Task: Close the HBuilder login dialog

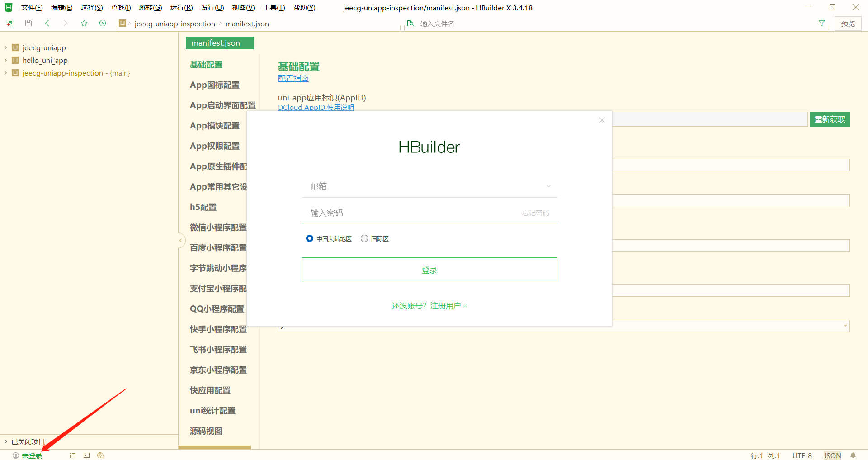Action: 602,120
